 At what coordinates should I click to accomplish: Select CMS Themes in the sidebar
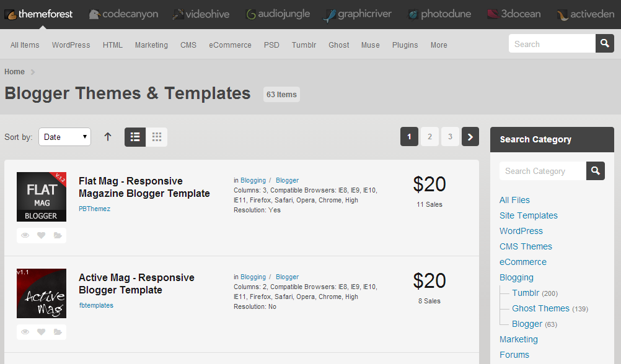coord(526,246)
